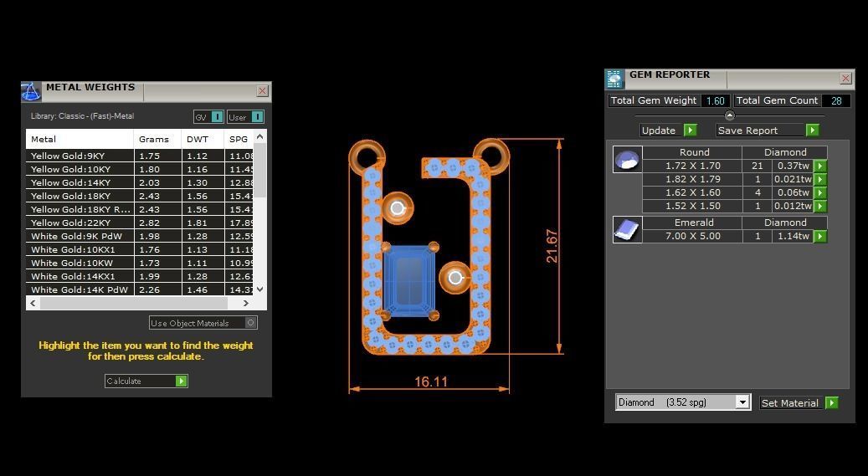
Task: Select the White Gold:9K PdW row
Action: [x=140, y=237]
